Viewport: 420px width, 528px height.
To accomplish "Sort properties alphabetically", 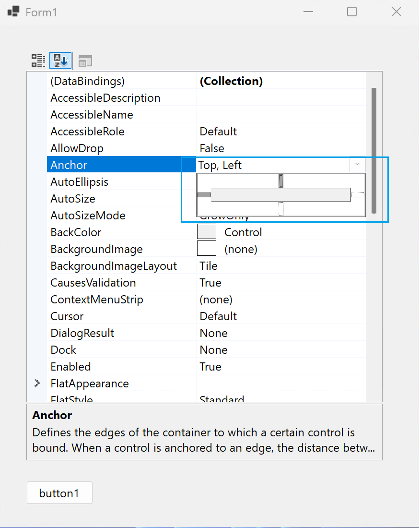I will click(60, 60).
